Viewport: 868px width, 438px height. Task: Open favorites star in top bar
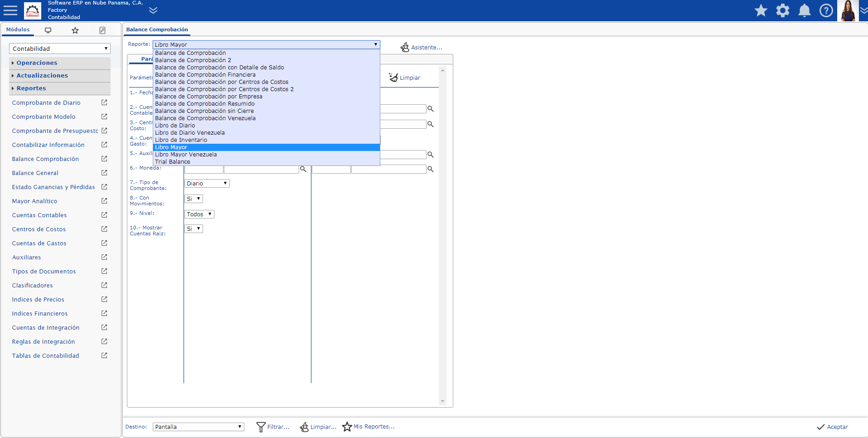(761, 10)
